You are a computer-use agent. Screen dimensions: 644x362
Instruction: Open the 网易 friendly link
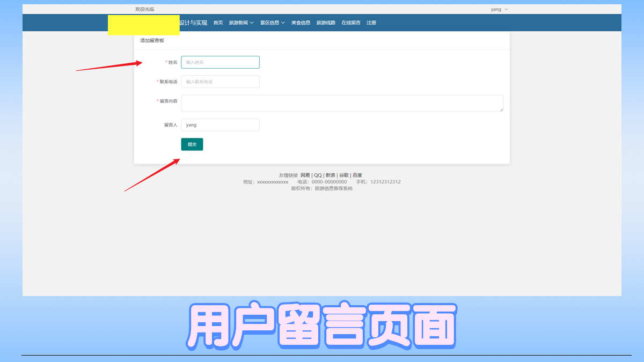[305, 175]
